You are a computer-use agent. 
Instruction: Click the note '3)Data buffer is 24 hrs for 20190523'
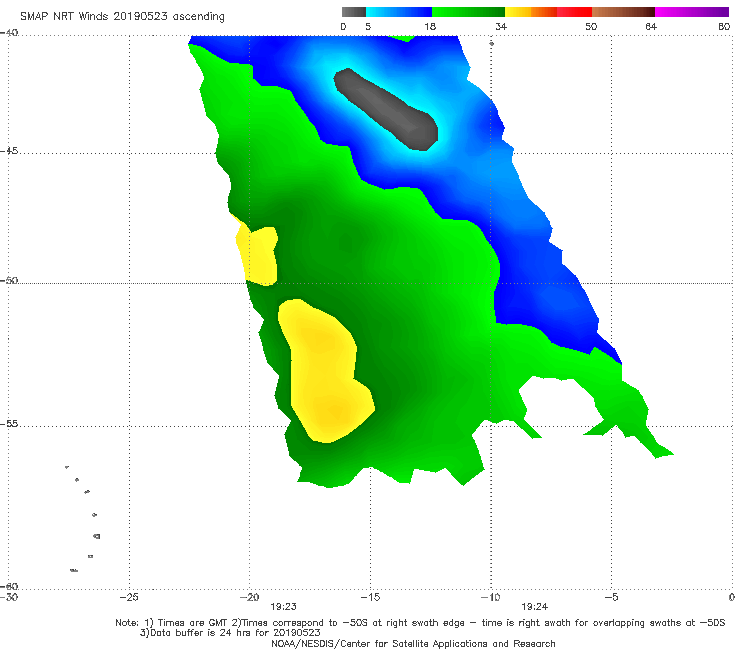pyautogui.click(x=230, y=633)
